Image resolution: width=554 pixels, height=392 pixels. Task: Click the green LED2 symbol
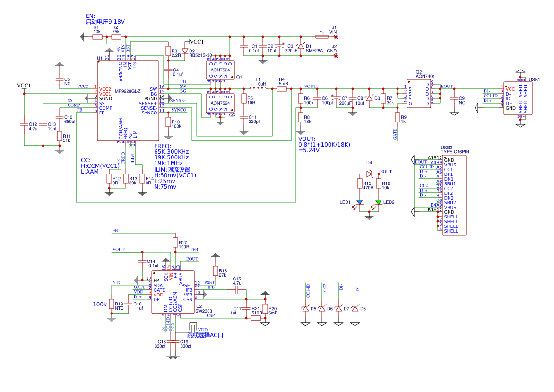tap(378, 202)
